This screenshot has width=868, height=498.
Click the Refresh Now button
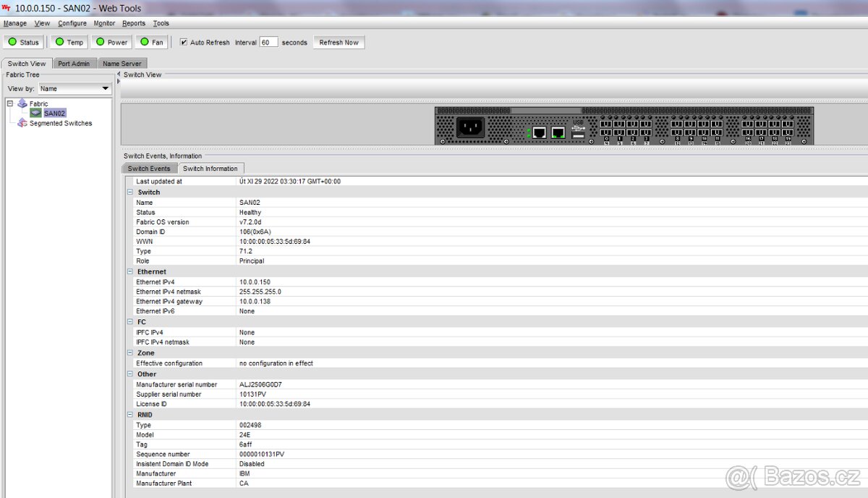pos(339,42)
